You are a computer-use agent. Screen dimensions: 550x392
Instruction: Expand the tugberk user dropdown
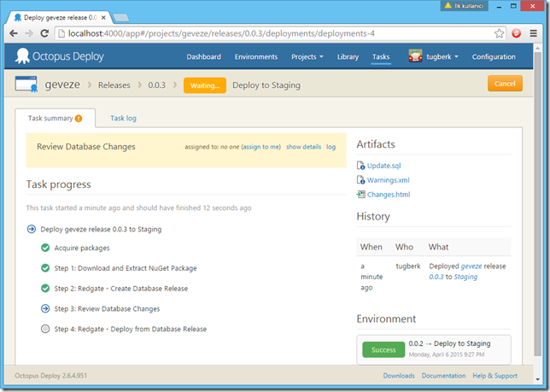click(x=442, y=57)
